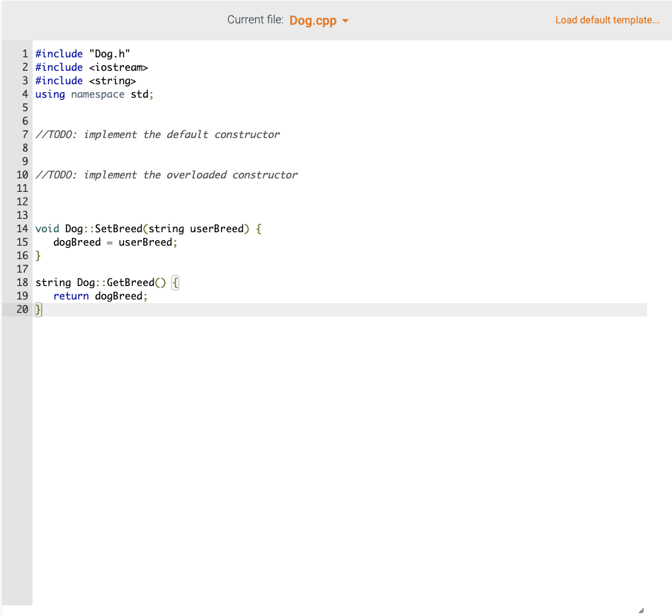Click line number 1 in the gutter

coord(25,54)
